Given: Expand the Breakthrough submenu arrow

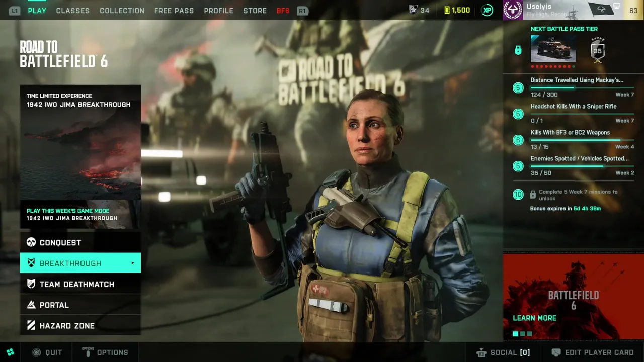Looking at the screenshot, I should 133,263.
